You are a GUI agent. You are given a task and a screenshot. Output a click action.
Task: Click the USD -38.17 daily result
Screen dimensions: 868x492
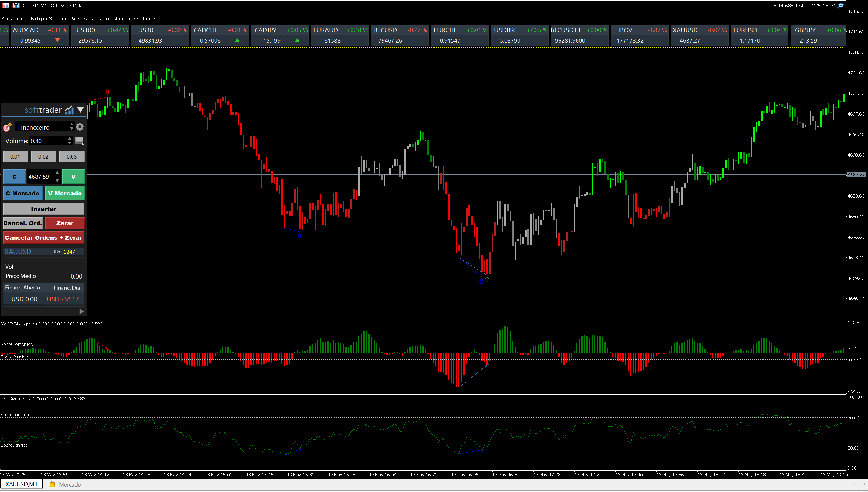tap(63, 299)
